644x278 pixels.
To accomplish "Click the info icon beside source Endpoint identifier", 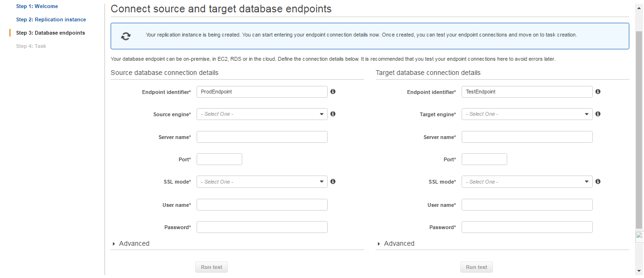I will pyautogui.click(x=333, y=92).
